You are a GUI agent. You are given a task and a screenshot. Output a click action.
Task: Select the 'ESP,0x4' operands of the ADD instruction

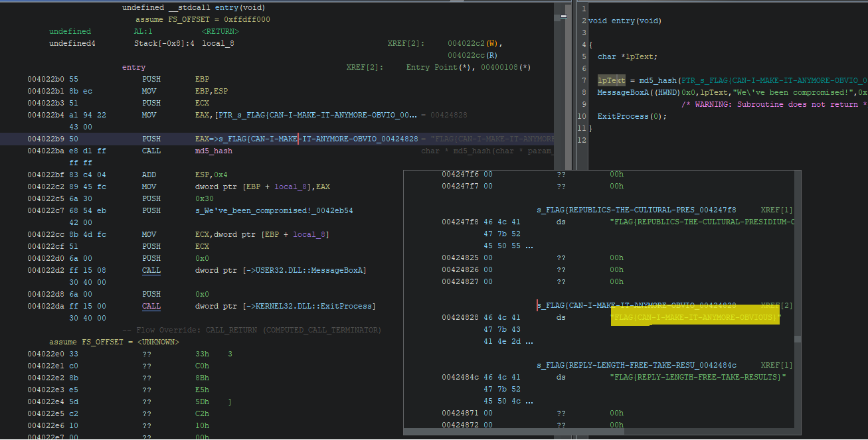(x=211, y=175)
